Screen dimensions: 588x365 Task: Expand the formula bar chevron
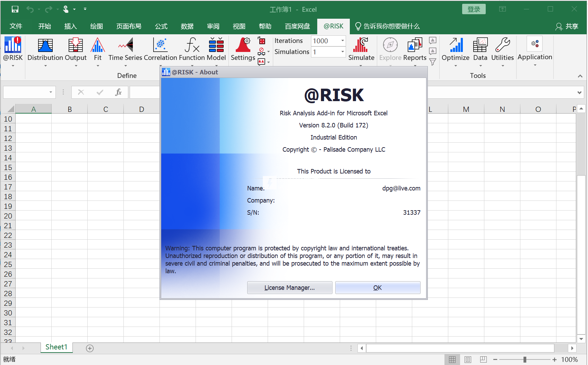(x=579, y=92)
